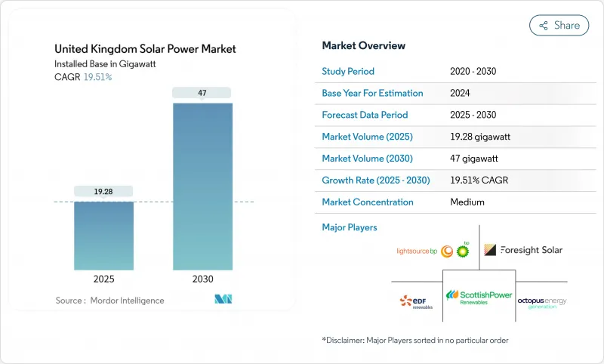
Task: Click the 19.28 value label above the bar
Action: pos(103,192)
